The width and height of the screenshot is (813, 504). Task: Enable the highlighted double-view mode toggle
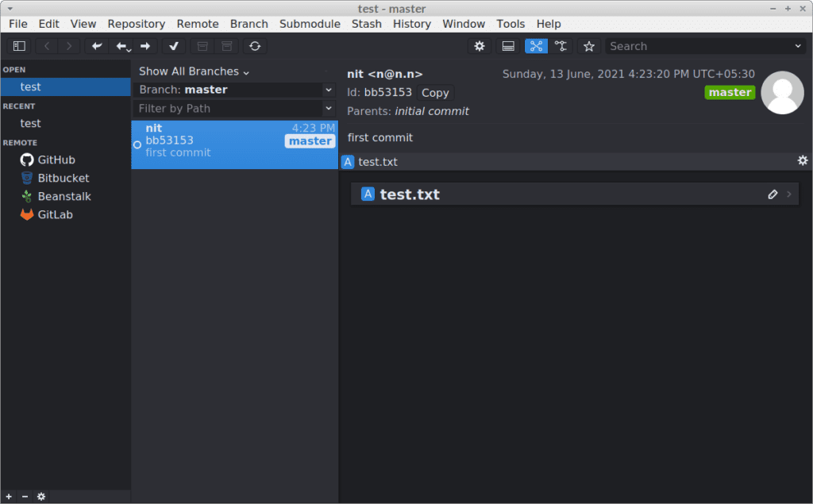[536, 46]
